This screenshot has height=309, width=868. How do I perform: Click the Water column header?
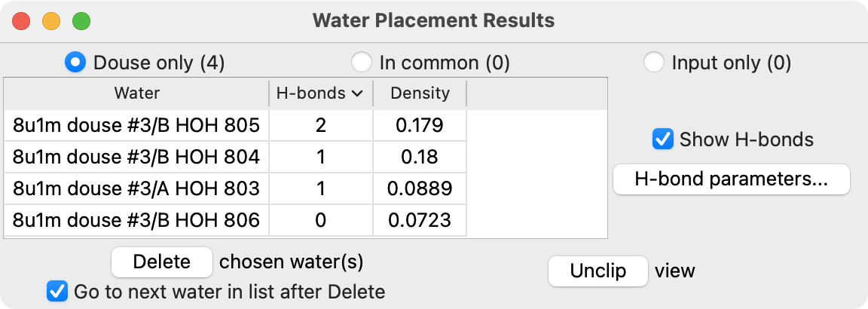point(136,93)
